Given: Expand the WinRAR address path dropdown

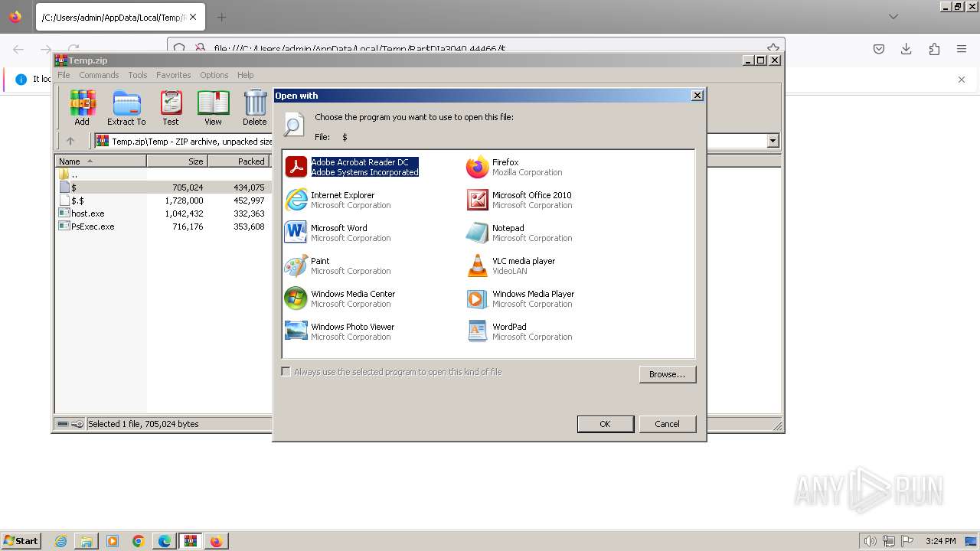Looking at the screenshot, I should (773, 141).
